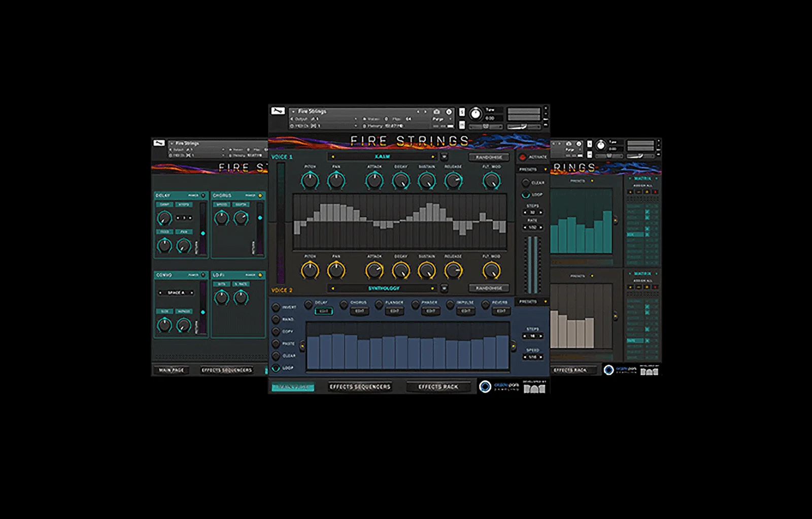Image resolution: width=812 pixels, height=519 pixels.
Task: Toggle Reverb effect sequencer on
Action: [486, 304]
